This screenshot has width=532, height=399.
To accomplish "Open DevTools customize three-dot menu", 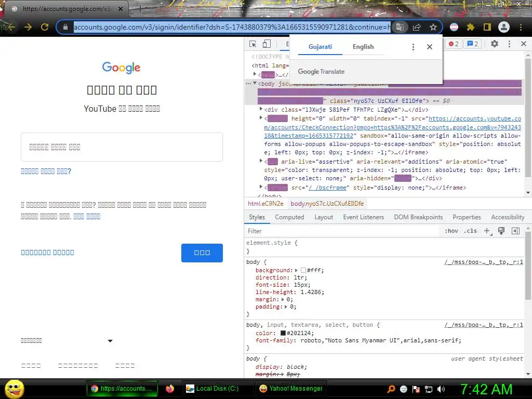I will coord(509,44).
